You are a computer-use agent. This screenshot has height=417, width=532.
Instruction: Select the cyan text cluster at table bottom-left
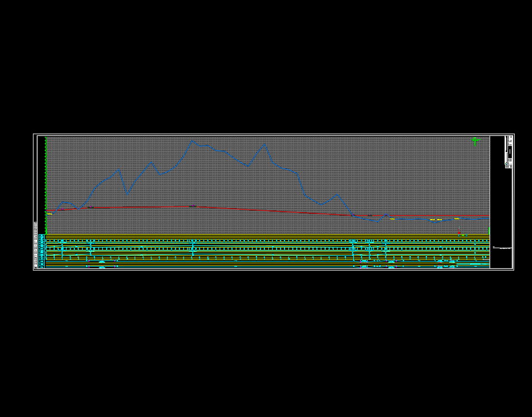pos(102,267)
